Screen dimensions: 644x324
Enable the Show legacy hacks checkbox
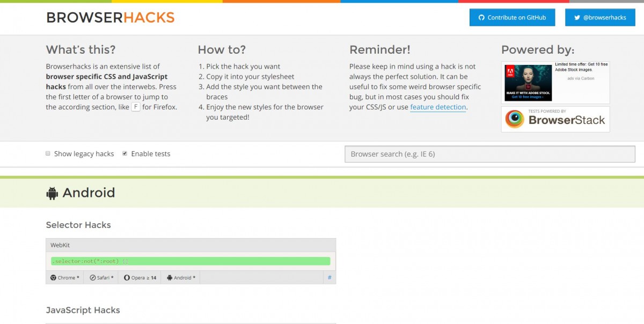point(48,153)
